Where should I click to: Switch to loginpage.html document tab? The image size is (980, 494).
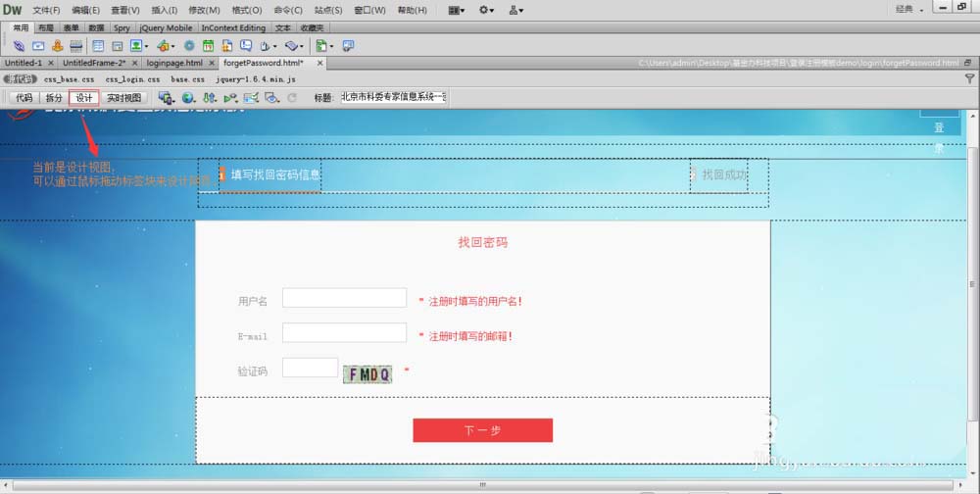pyautogui.click(x=174, y=63)
